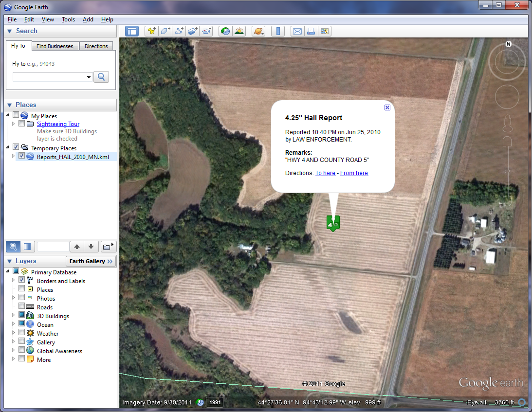Click the 4.25 hail placemark marker
Image resolution: width=532 pixels, height=412 pixels.
(x=333, y=223)
